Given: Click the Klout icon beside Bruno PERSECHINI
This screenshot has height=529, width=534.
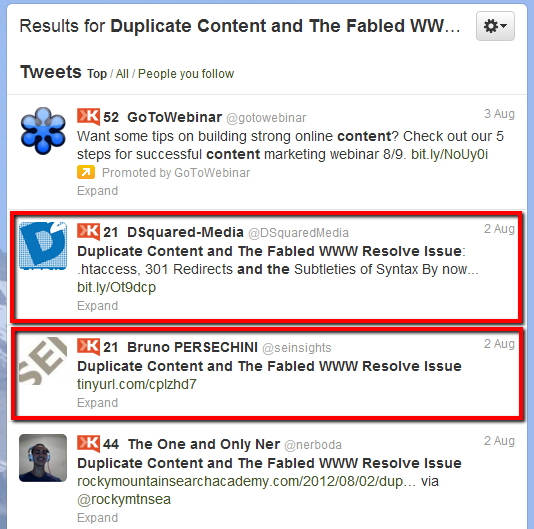Looking at the screenshot, I should pos(89,347).
